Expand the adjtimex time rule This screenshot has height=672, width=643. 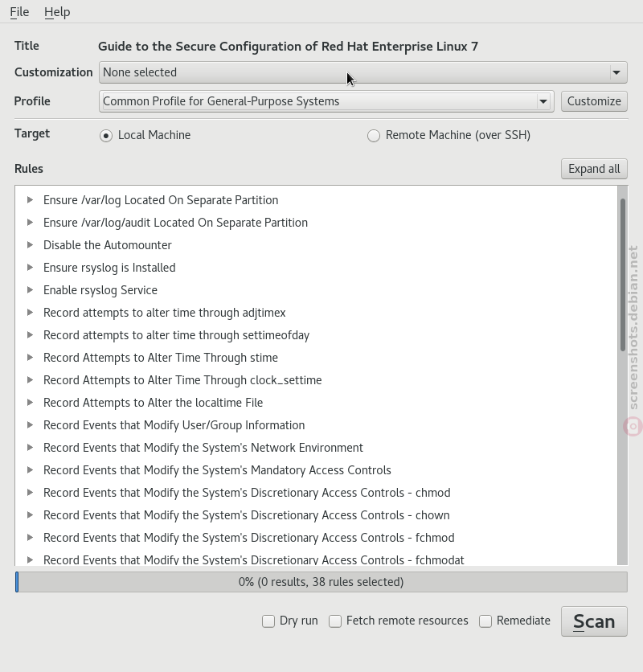click(x=30, y=313)
